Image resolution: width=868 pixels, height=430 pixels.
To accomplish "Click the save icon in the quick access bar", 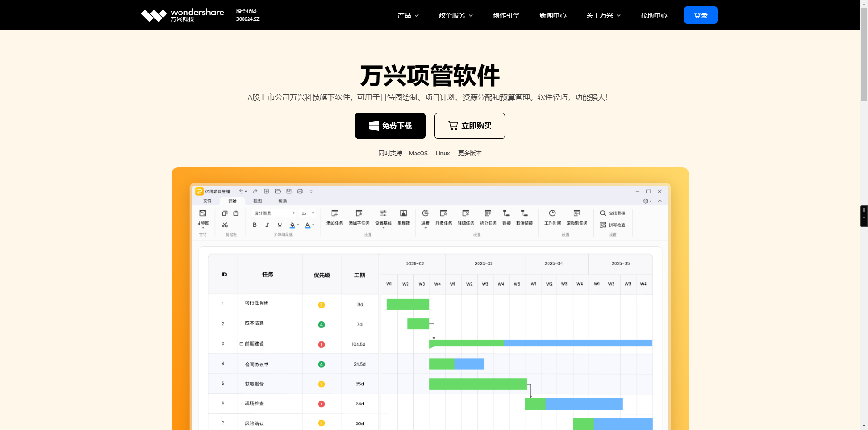I will click(289, 191).
